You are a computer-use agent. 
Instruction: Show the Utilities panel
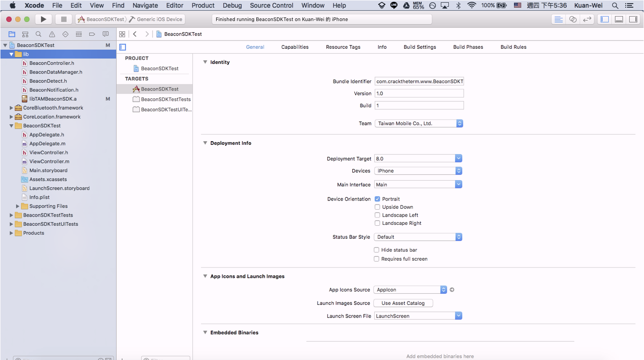(x=633, y=19)
